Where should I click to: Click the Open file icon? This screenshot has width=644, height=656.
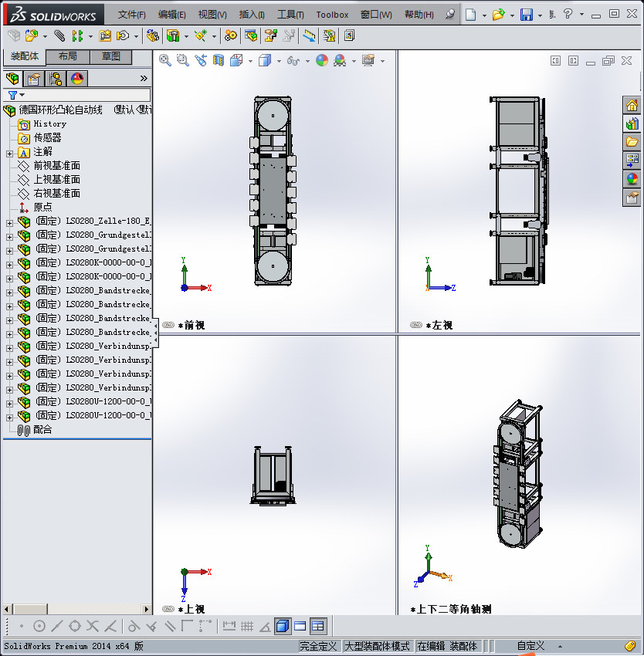click(498, 15)
